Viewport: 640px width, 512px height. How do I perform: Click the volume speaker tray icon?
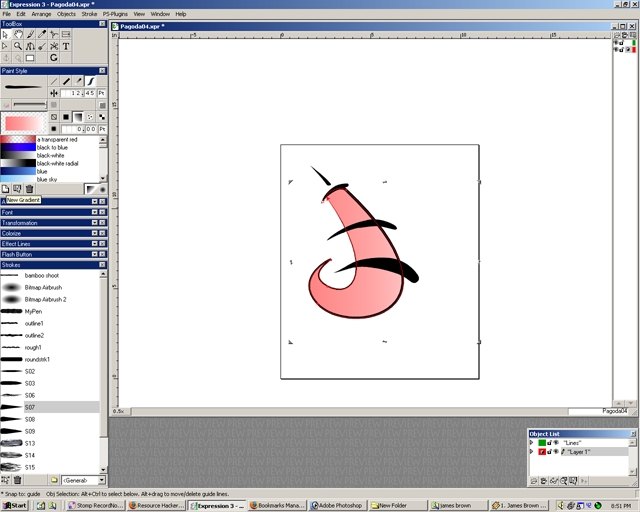561,505
